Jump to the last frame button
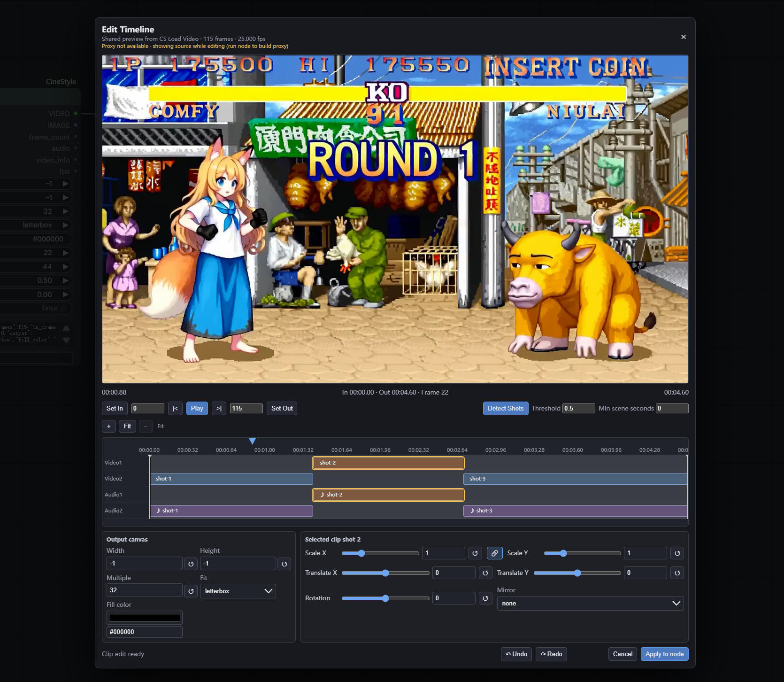 tap(219, 408)
